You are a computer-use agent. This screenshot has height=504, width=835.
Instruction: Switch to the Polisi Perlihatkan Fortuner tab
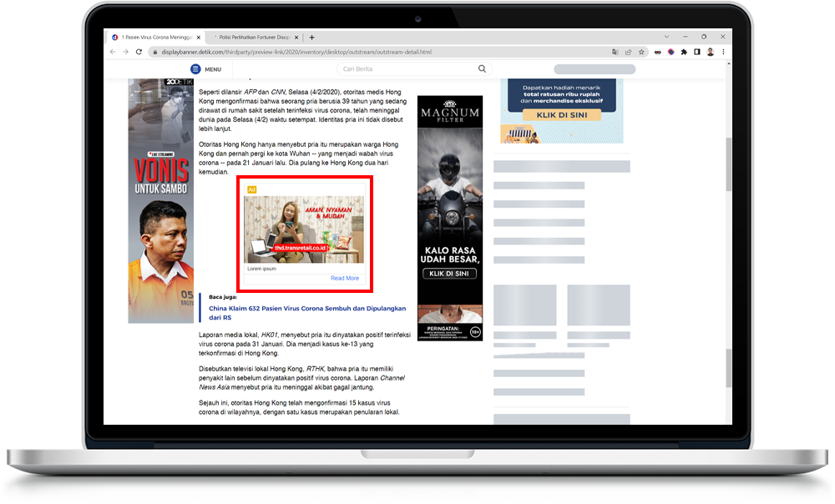point(255,38)
